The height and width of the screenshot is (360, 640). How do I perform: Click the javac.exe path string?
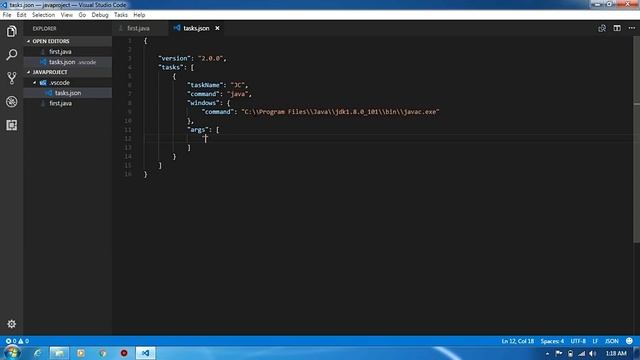(340, 112)
